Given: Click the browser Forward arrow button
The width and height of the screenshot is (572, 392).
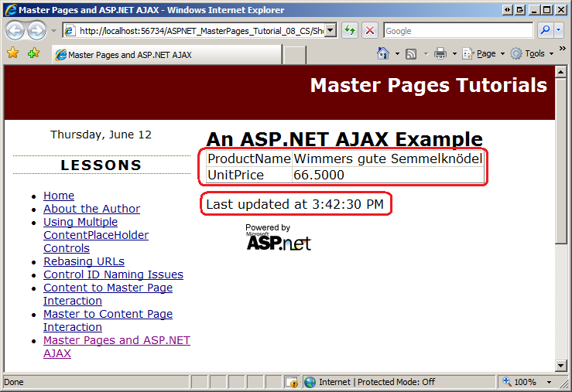Looking at the screenshot, I should 36,31.
